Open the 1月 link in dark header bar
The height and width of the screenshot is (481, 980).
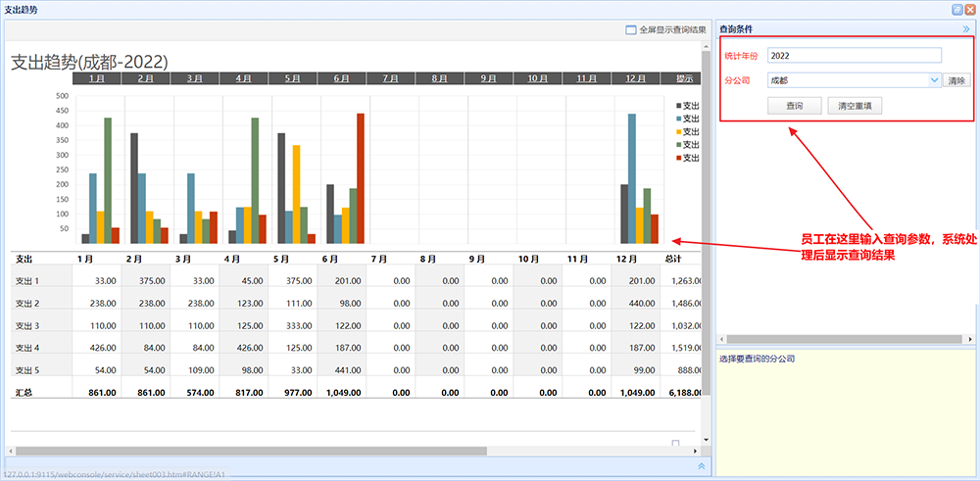[x=96, y=78]
